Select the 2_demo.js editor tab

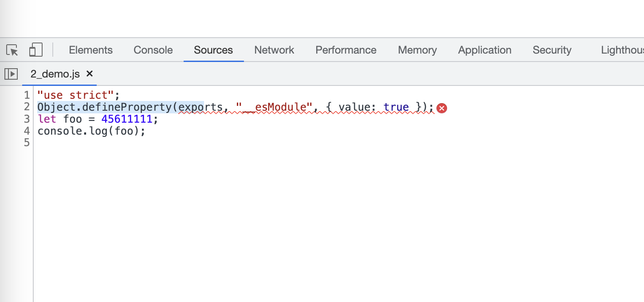pos(55,74)
